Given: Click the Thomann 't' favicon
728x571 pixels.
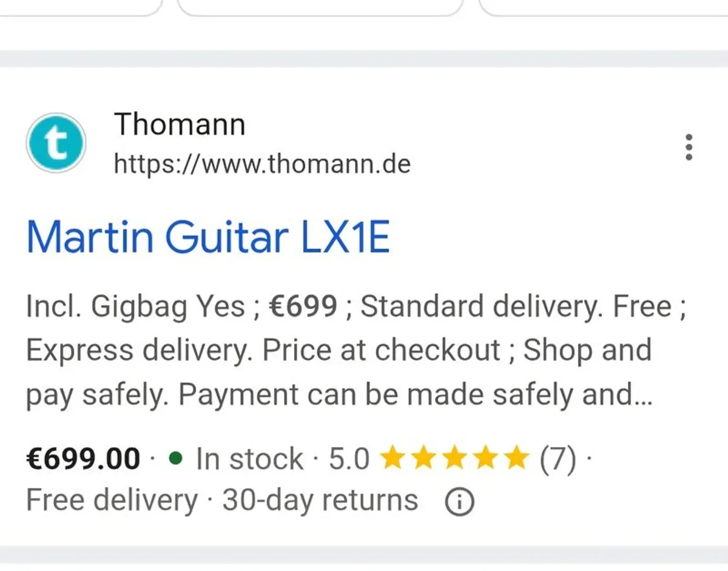Looking at the screenshot, I should tap(56, 143).
